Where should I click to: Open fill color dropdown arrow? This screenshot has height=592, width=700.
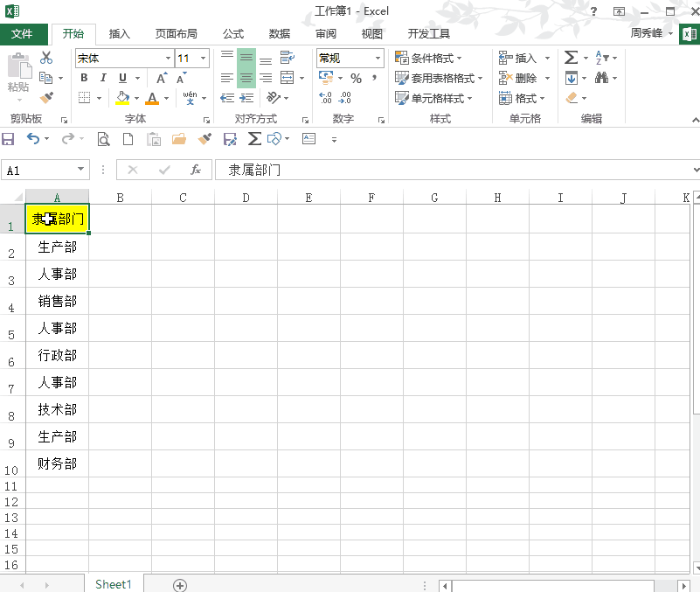pyautogui.click(x=136, y=98)
